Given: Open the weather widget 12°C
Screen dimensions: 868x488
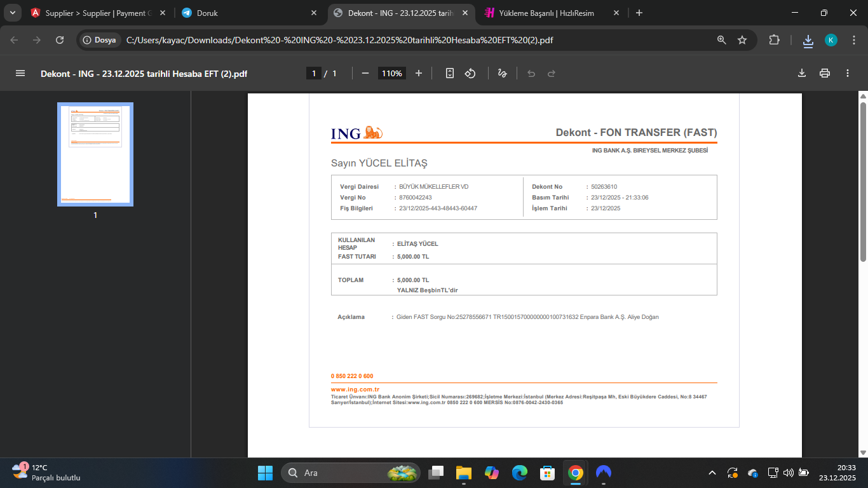Looking at the screenshot, I should click(x=46, y=473).
